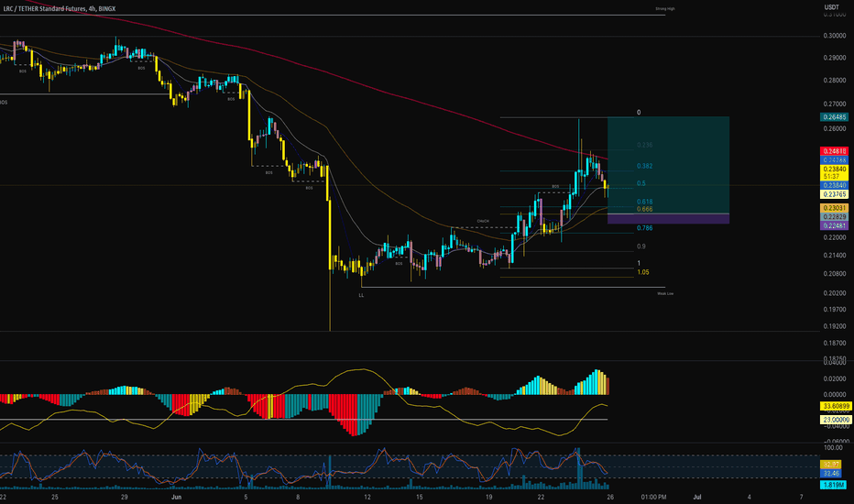Select the Jun date on time axis
The width and height of the screenshot is (854, 504).
(176, 497)
